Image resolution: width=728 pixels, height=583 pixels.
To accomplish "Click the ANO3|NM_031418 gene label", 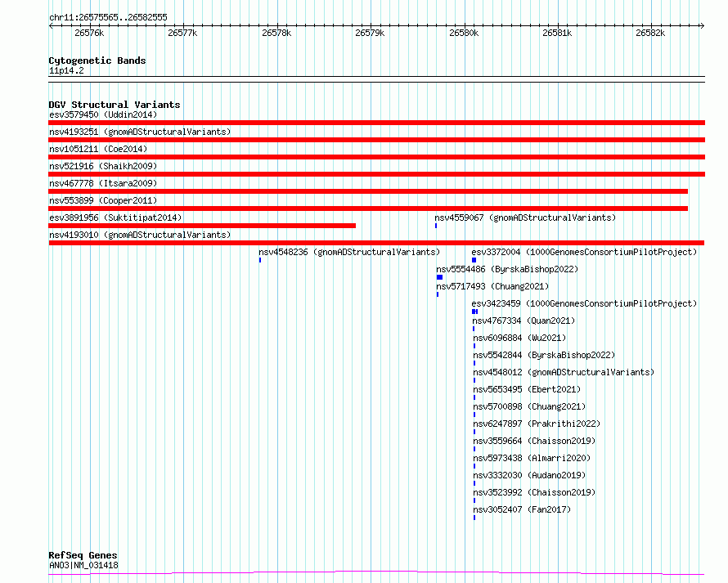I will click(x=83, y=565).
